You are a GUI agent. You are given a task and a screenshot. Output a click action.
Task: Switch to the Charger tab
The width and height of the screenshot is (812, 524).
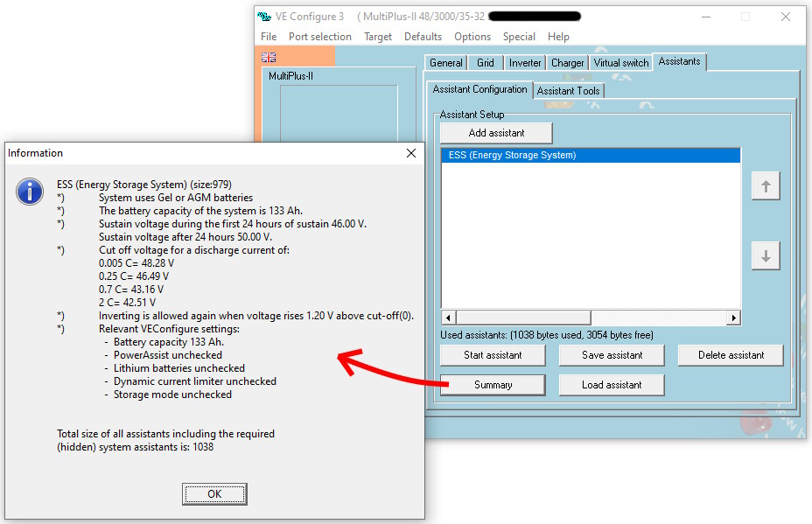tap(568, 63)
